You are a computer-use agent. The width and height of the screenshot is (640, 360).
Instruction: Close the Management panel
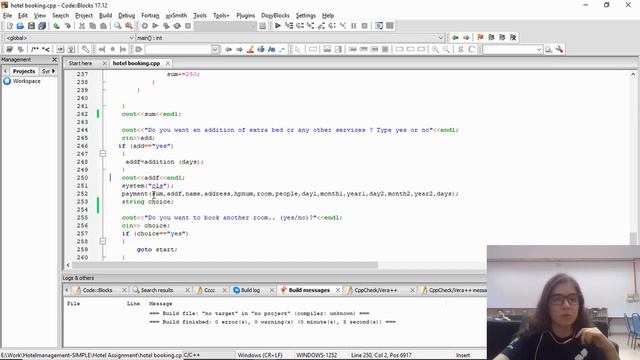point(55,60)
